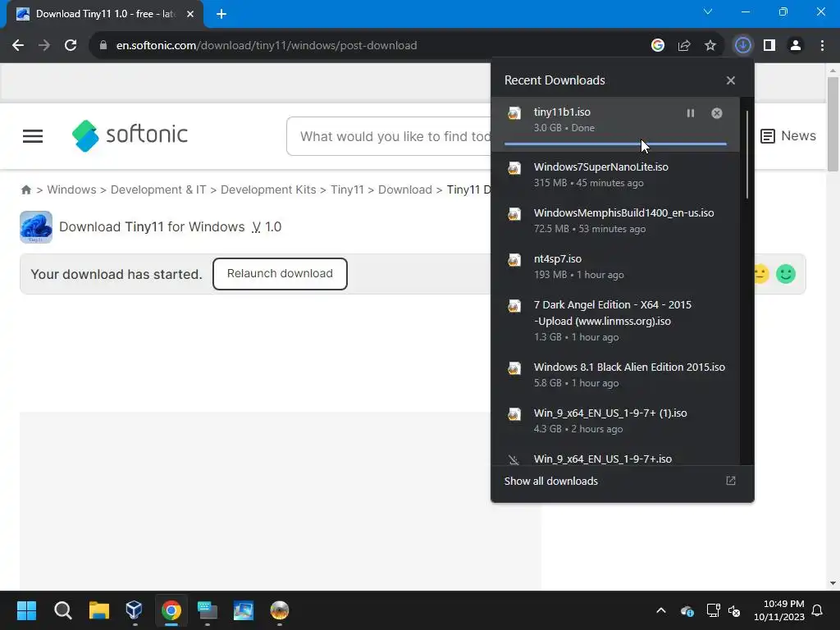Open the muted volume tray icon

734,610
